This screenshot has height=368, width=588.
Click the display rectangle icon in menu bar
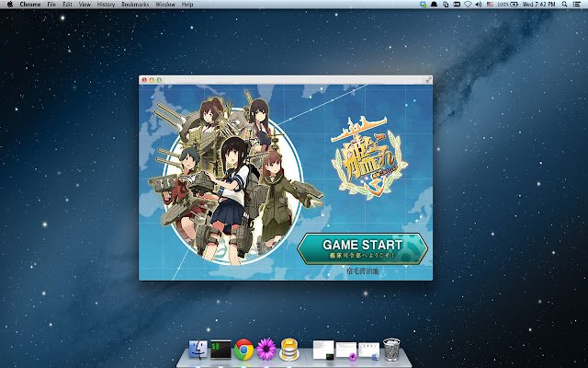click(457, 5)
